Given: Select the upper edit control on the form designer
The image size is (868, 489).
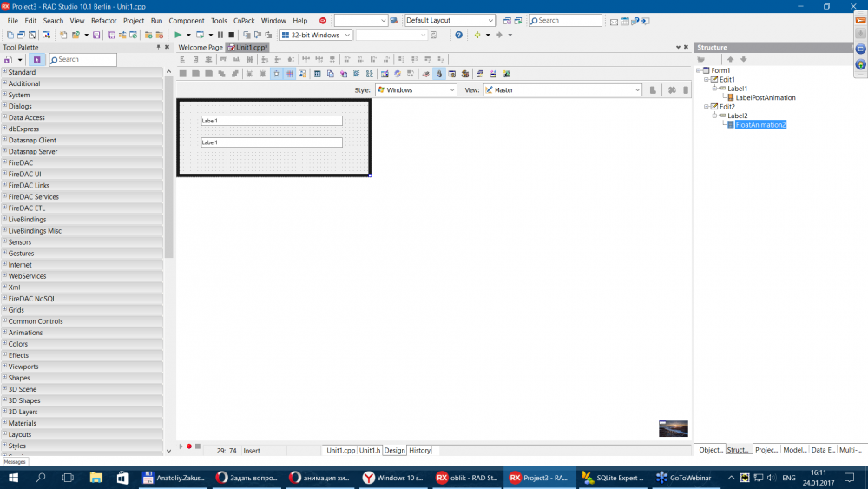Looking at the screenshot, I should point(271,121).
